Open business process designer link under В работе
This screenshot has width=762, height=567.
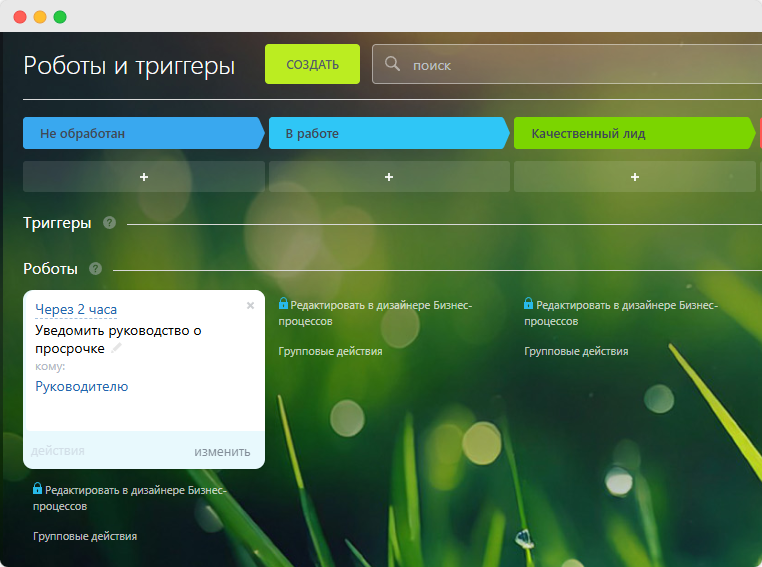pyautogui.click(x=375, y=313)
